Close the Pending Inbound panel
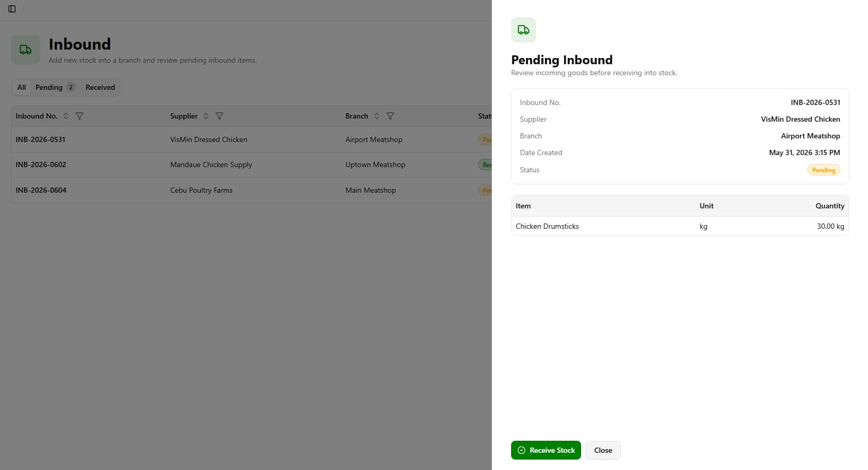Image resolution: width=868 pixels, height=470 pixels. [x=603, y=450]
